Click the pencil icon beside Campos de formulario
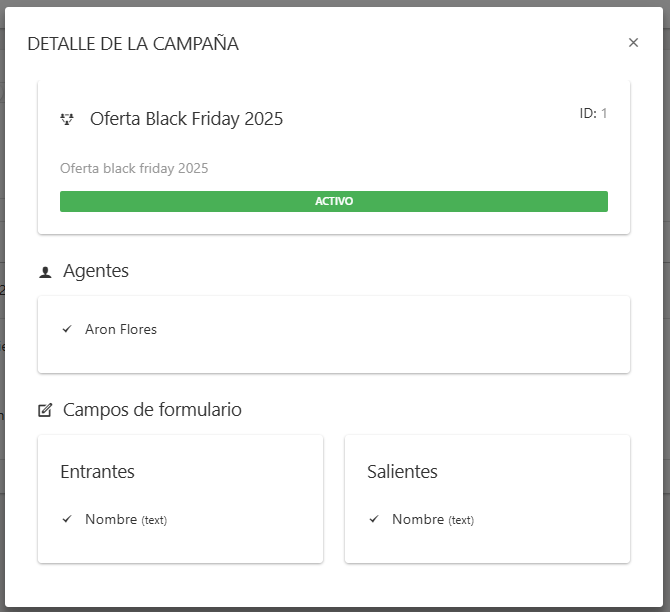The width and height of the screenshot is (670, 612). click(45, 410)
